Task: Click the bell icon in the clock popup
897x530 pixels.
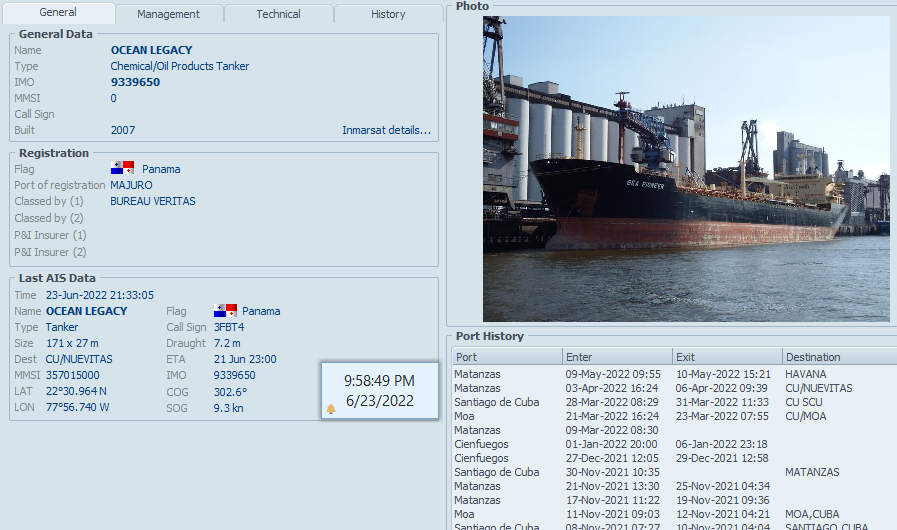Action: point(331,409)
